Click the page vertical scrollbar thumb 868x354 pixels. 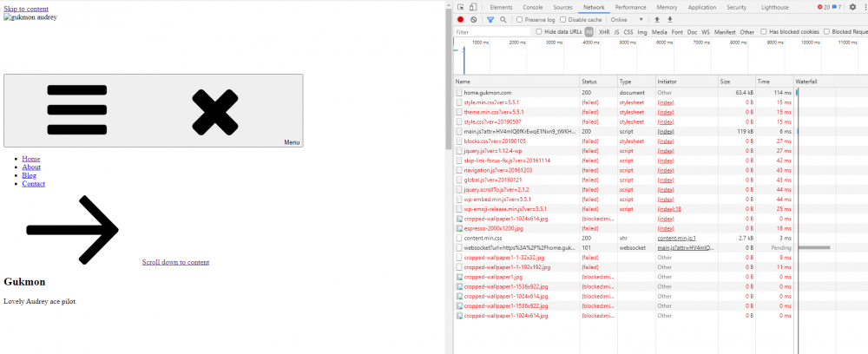pyautogui.click(x=449, y=79)
